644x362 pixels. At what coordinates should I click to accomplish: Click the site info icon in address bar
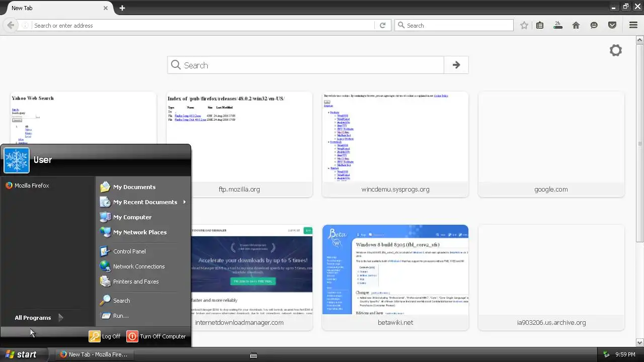point(25,25)
